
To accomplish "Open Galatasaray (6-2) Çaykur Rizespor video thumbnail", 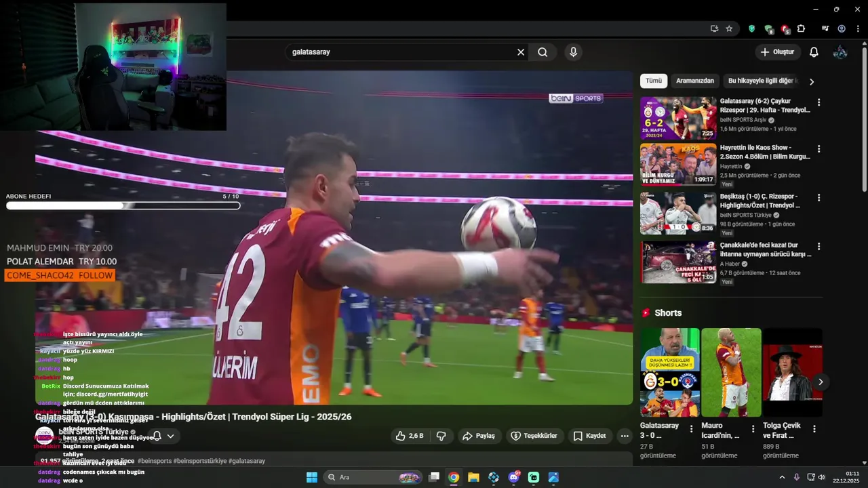I will coord(678,118).
